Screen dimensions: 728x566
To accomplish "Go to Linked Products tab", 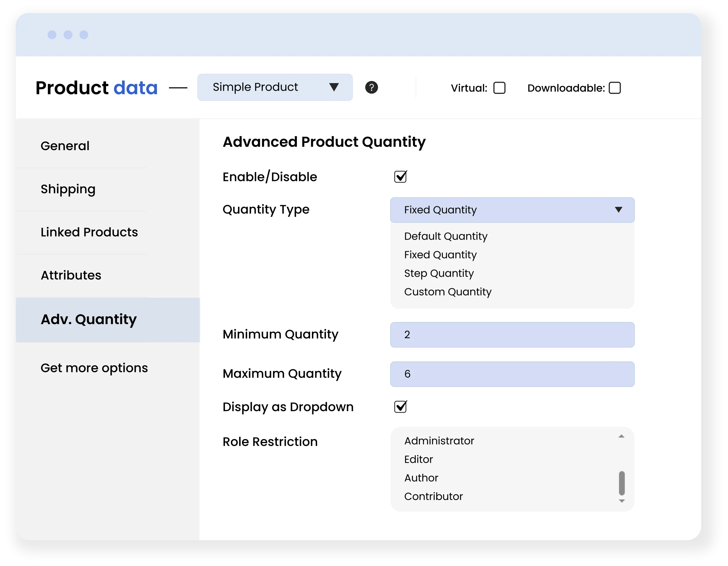I will pos(89,232).
